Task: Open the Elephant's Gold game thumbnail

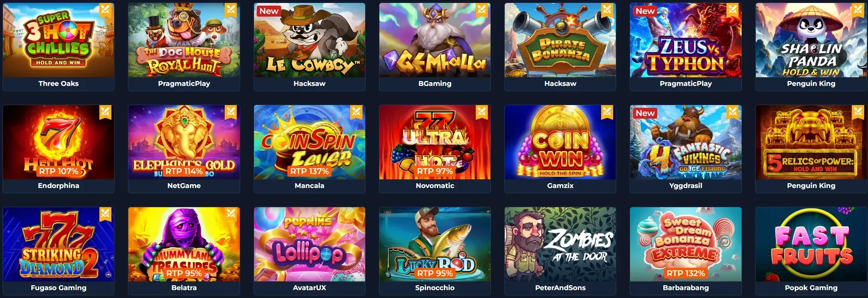Action: (184, 142)
